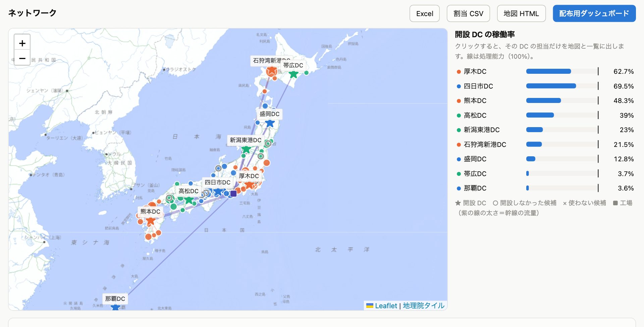This screenshot has height=327, width=644.
Task: Select 熊本DC row in utilization list
Action: (x=545, y=101)
